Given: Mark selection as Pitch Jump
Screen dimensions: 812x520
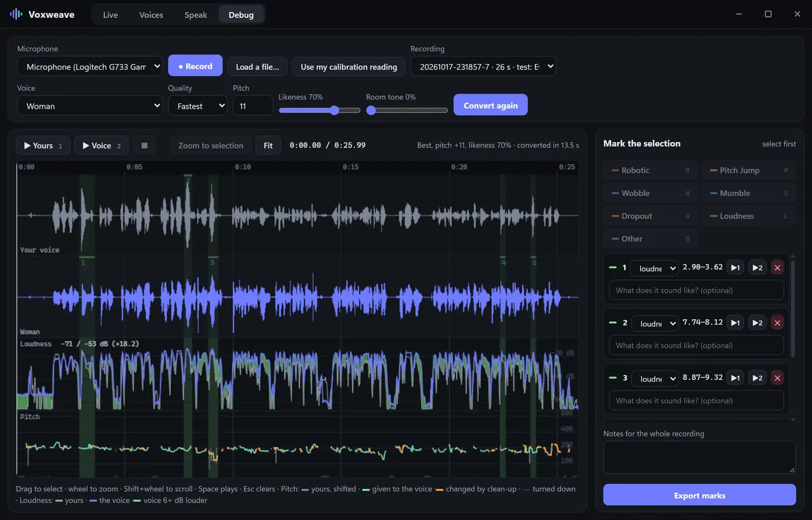Looking at the screenshot, I should (749, 170).
